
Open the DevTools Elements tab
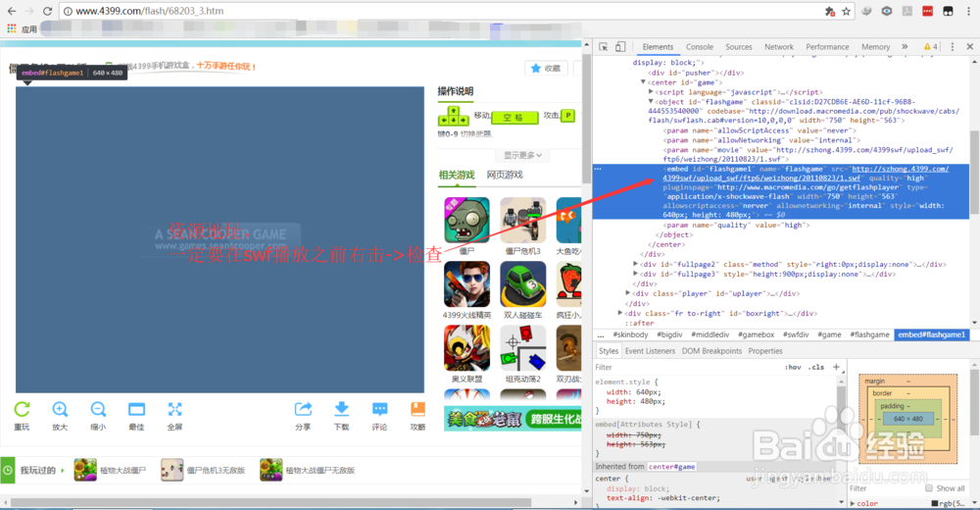click(x=658, y=47)
